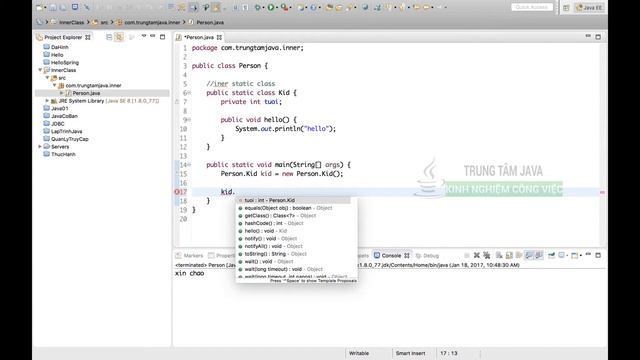Expand the Person.java tree node
Screen dimensions: 640x360
[62, 93]
